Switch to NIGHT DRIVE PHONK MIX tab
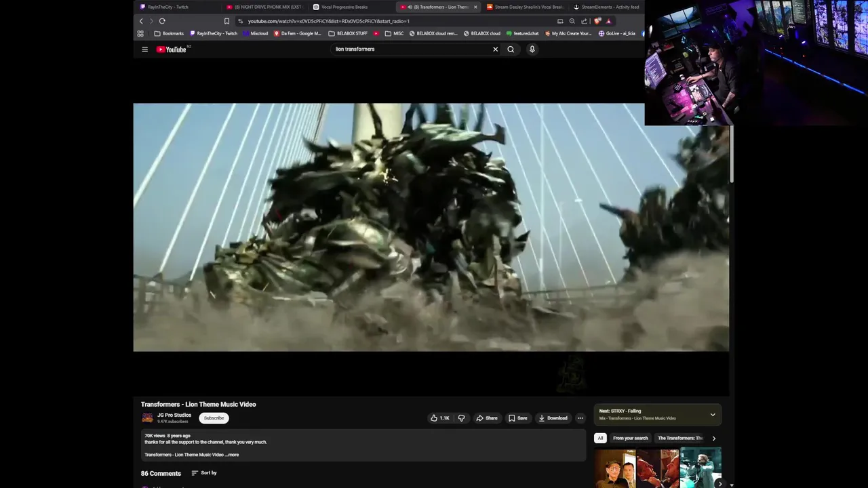 (x=264, y=7)
